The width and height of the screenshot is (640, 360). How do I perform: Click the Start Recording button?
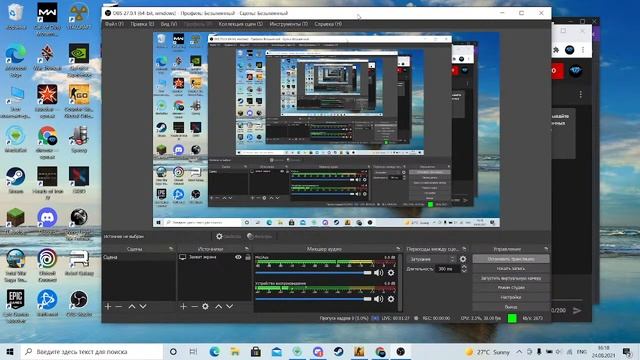511,269
